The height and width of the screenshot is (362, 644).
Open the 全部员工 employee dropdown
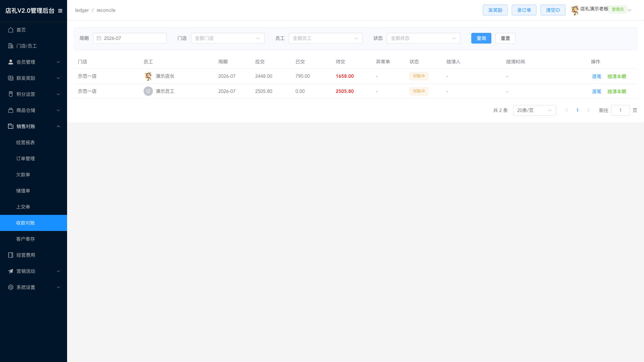326,38
